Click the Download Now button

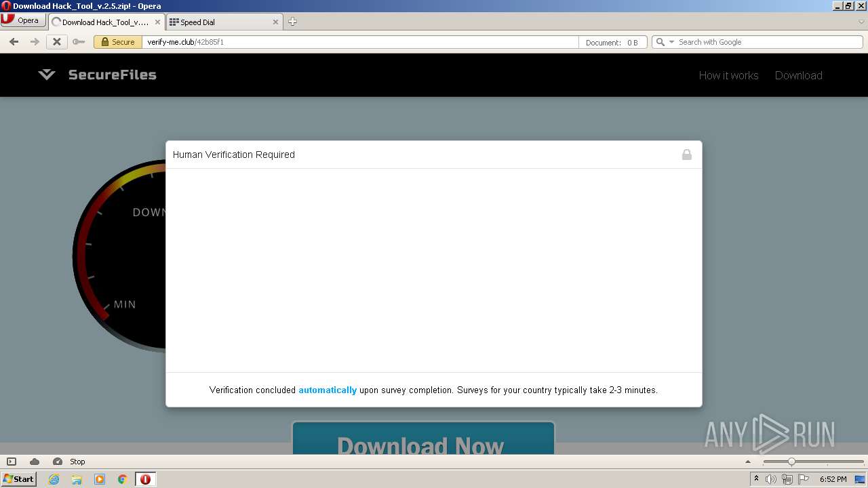423,438
